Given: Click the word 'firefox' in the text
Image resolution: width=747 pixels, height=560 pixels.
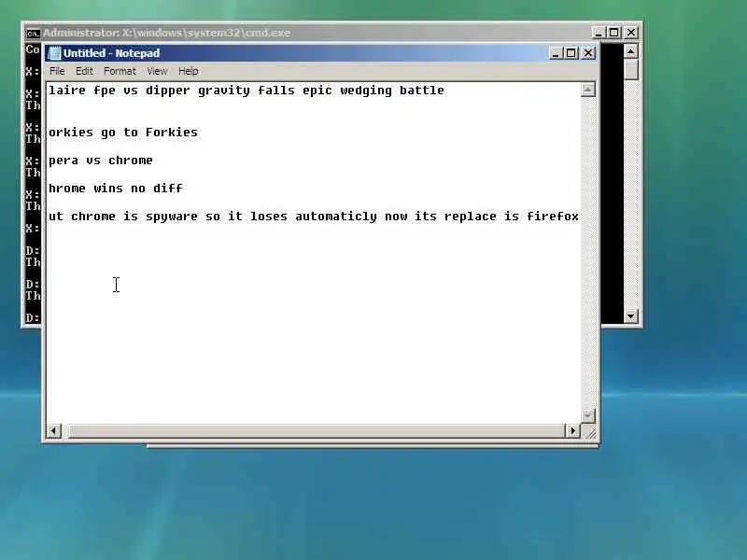Looking at the screenshot, I should (x=553, y=217).
